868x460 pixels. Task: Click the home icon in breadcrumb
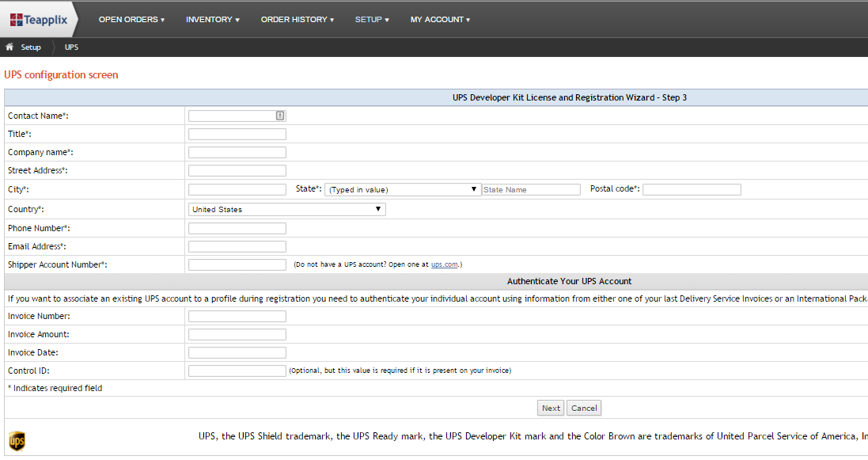[9, 48]
